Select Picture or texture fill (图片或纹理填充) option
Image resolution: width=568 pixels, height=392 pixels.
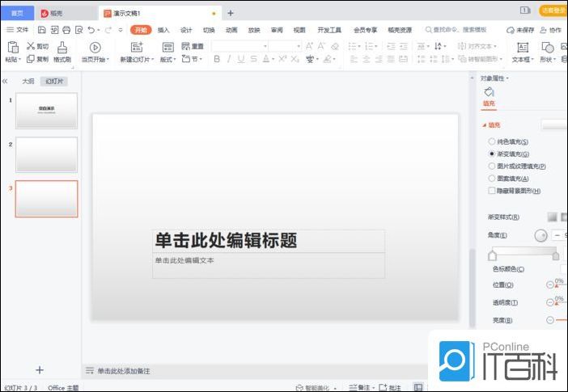492,166
